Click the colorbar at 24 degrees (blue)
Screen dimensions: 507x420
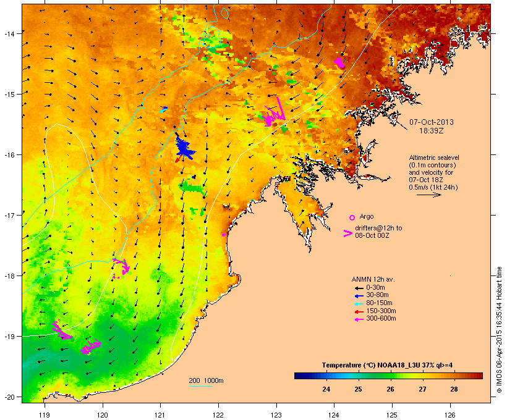click(326, 376)
